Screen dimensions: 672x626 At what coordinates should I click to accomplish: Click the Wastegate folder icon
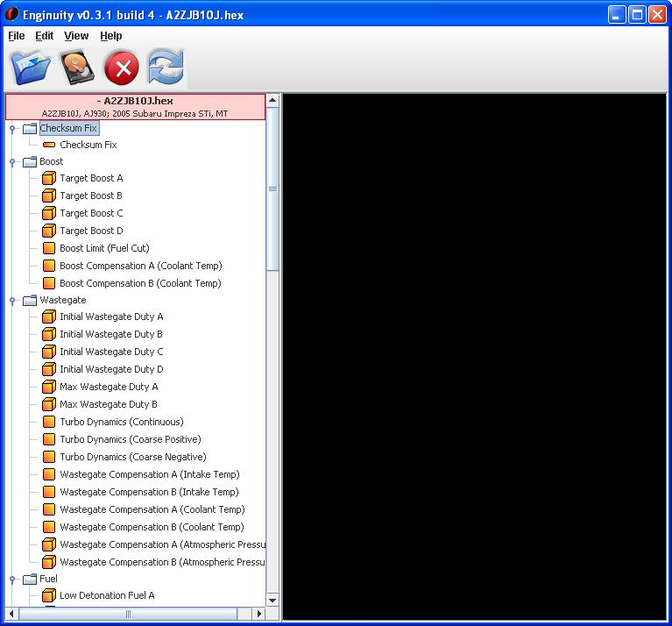pos(30,300)
